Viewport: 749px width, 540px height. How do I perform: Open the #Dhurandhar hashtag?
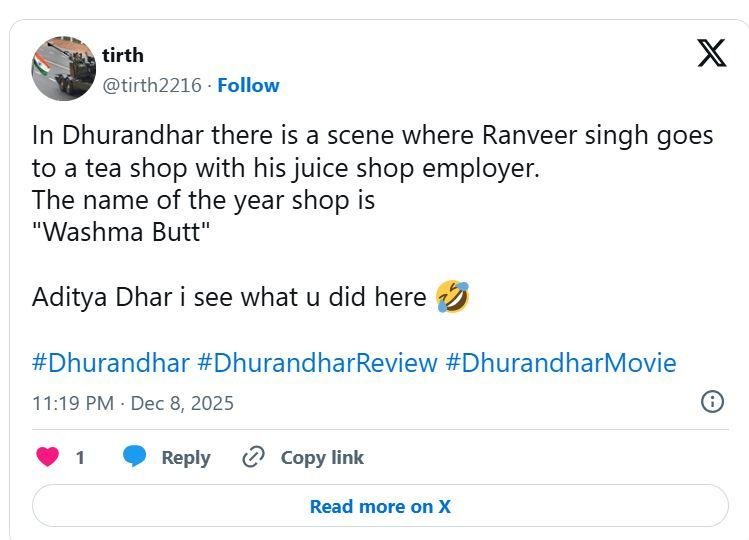click(111, 363)
